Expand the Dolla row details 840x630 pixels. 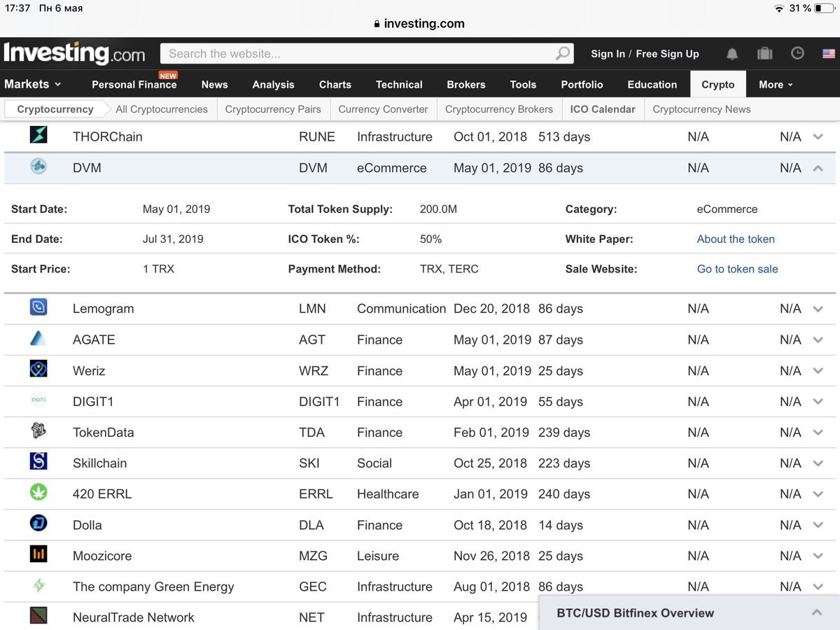[818, 525]
